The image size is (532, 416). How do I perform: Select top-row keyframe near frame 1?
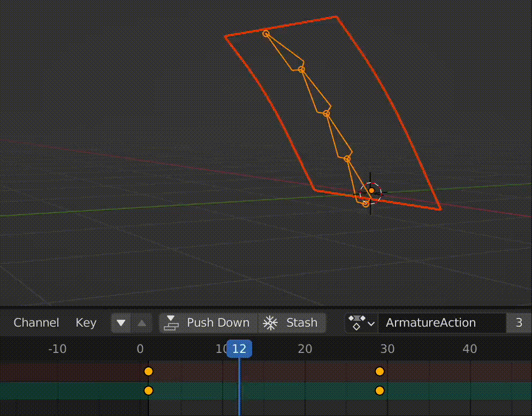149,372
